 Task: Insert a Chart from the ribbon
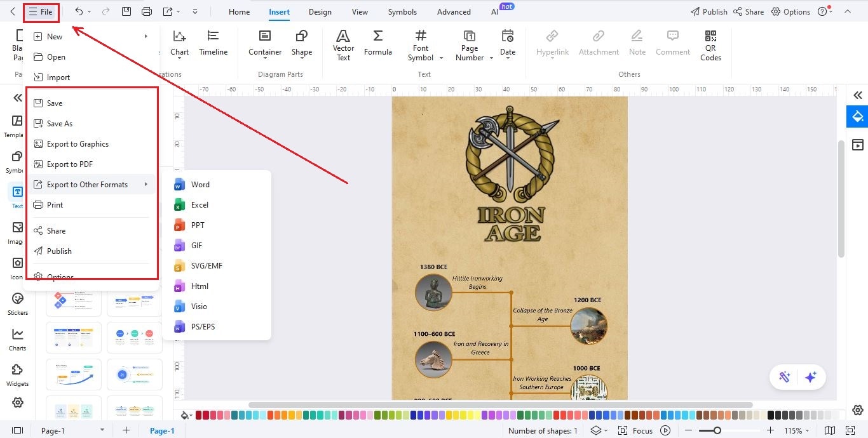point(179,44)
